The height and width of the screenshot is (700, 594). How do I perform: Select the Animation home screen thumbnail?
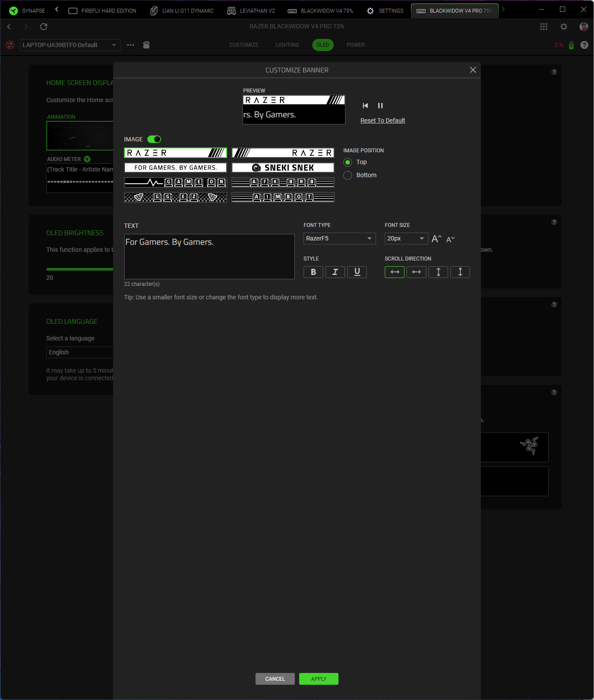pyautogui.click(x=80, y=136)
